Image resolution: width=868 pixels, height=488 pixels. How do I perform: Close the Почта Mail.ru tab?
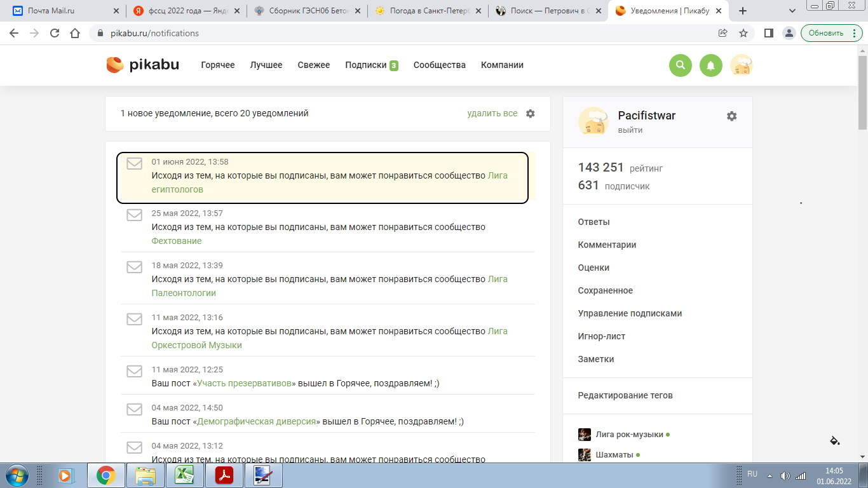click(x=115, y=11)
